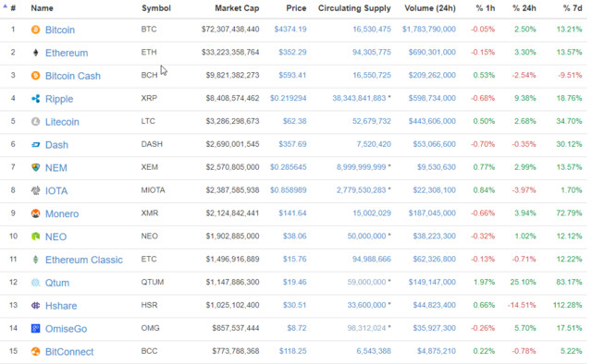Click BitConnect circulating supply 6,543,388
The width and height of the screenshot is (592, 364).
tap(374, 351)
